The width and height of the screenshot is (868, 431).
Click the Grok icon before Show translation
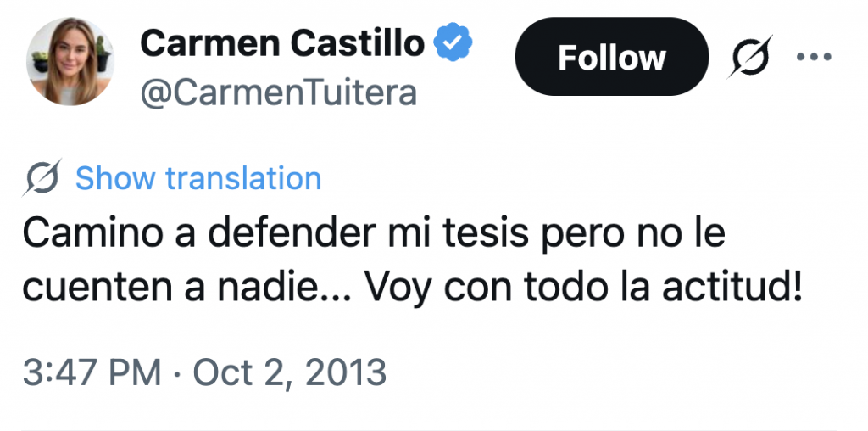[43, 179]
